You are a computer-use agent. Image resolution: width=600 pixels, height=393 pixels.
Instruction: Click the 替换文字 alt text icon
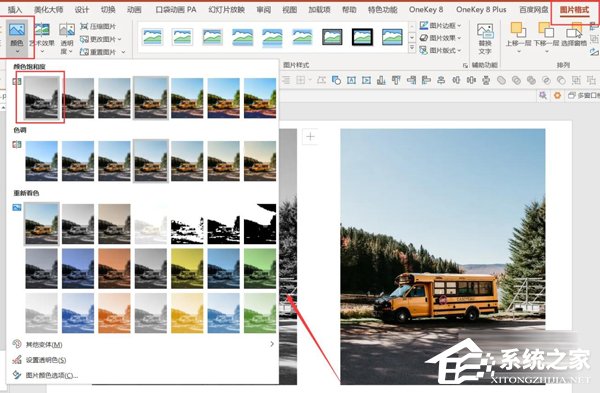[484, 39]
